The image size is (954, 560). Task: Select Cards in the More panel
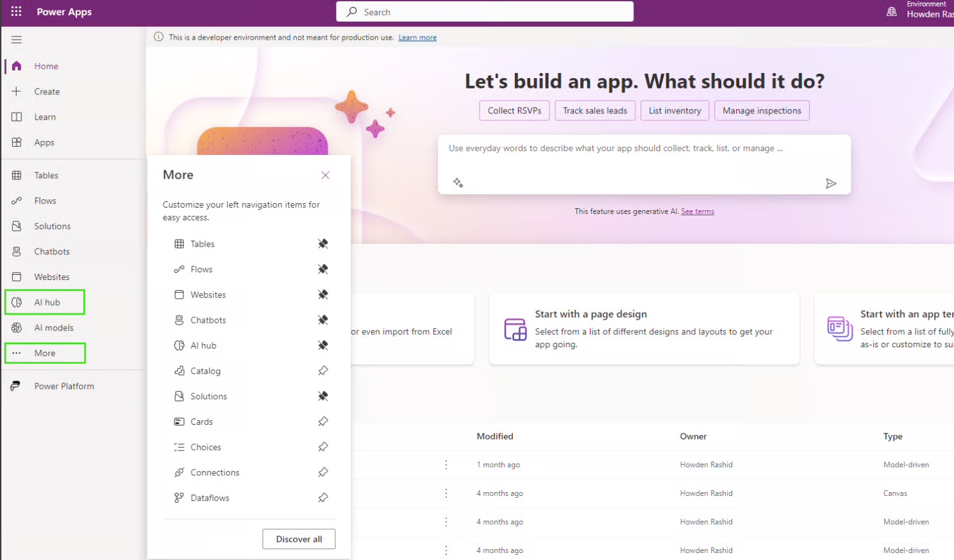tap(201, 422)
